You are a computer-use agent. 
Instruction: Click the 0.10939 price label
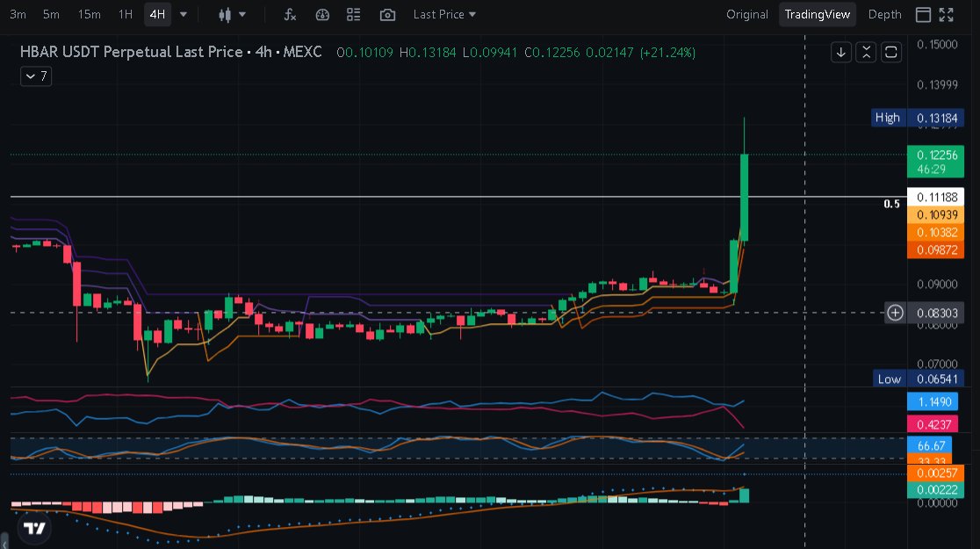(x=935, y=214)
